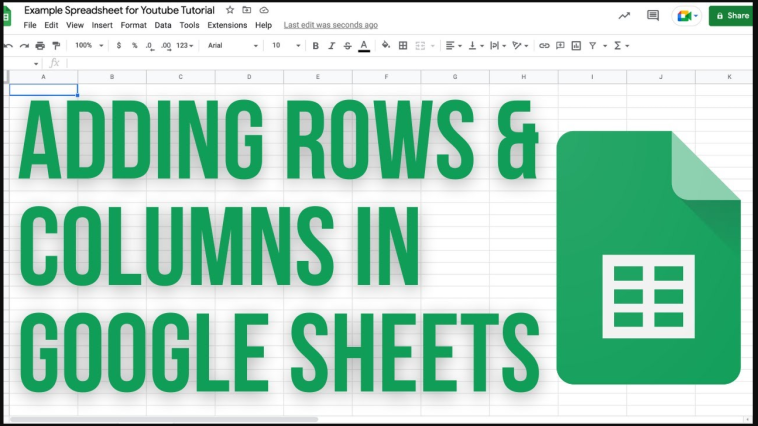Toggle italic formatting
This screenshot has height=426, width=758.
pos(332,45)
